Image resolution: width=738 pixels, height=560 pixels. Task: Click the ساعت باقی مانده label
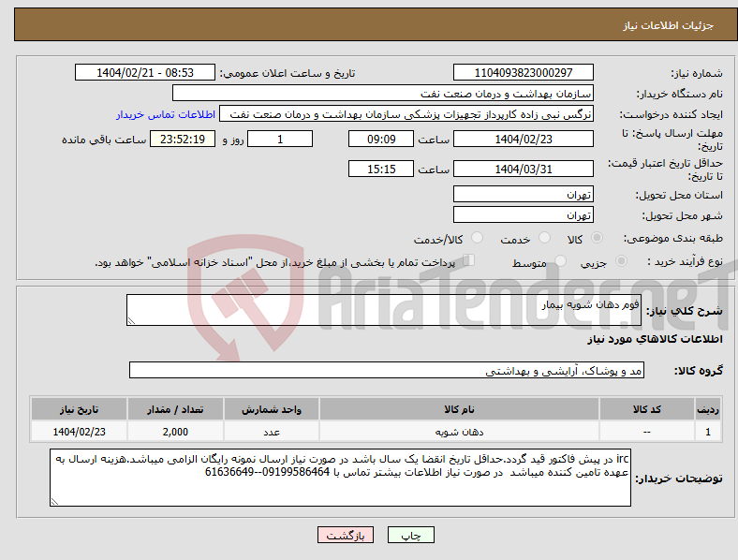pyautogui.click(x=104, y=140)
